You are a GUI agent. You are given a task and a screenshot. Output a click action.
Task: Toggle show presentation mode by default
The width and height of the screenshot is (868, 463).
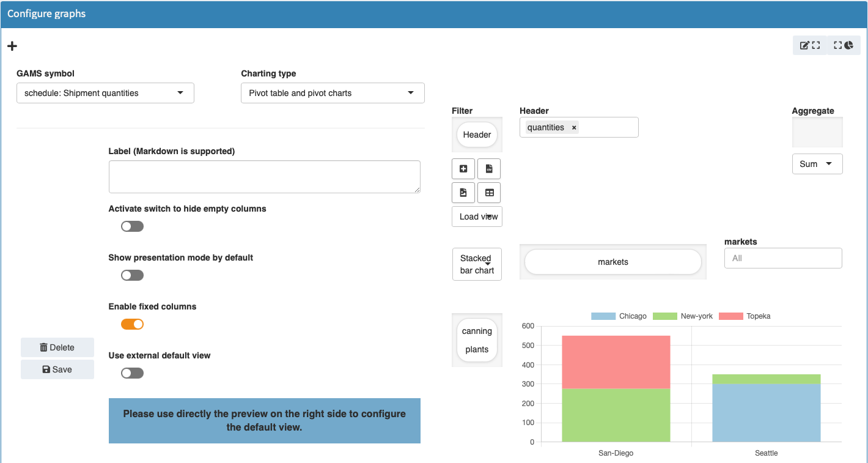pos(132,275)
